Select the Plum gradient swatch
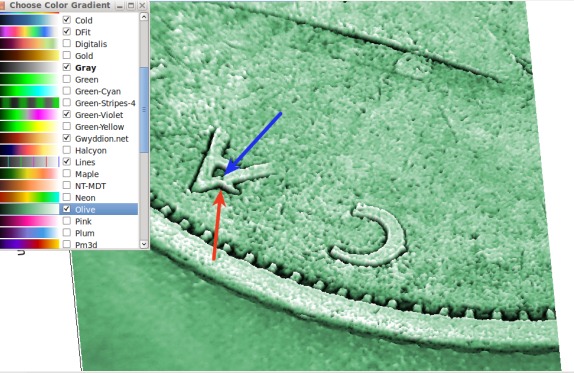574x373 pixels. [x=29, y=233]
